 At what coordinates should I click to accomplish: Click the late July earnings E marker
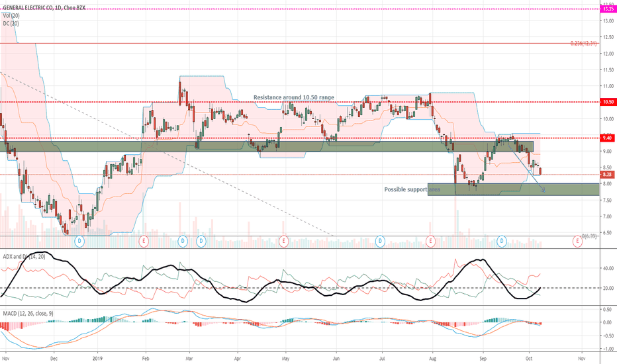430,241
